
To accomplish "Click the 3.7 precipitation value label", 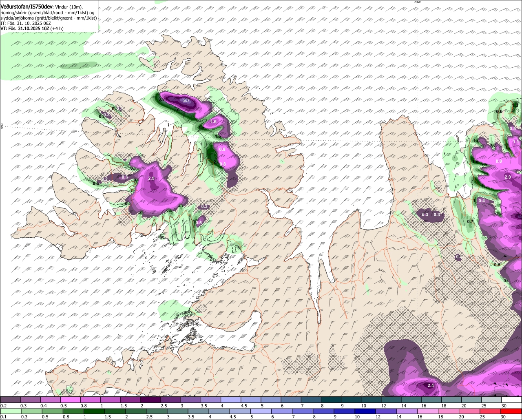I will pyautogui.click(x=186, y=100).
